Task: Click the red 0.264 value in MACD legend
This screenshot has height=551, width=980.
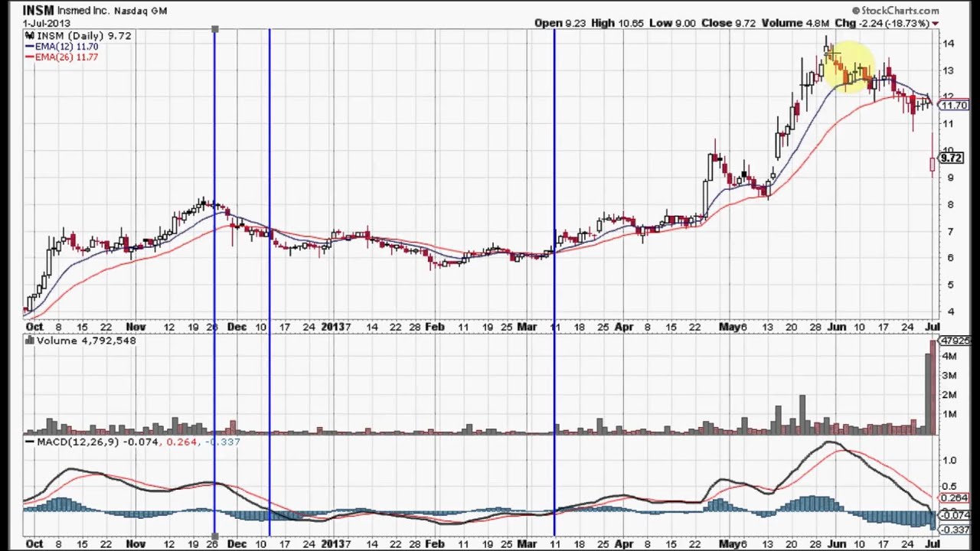Action: 181,442
